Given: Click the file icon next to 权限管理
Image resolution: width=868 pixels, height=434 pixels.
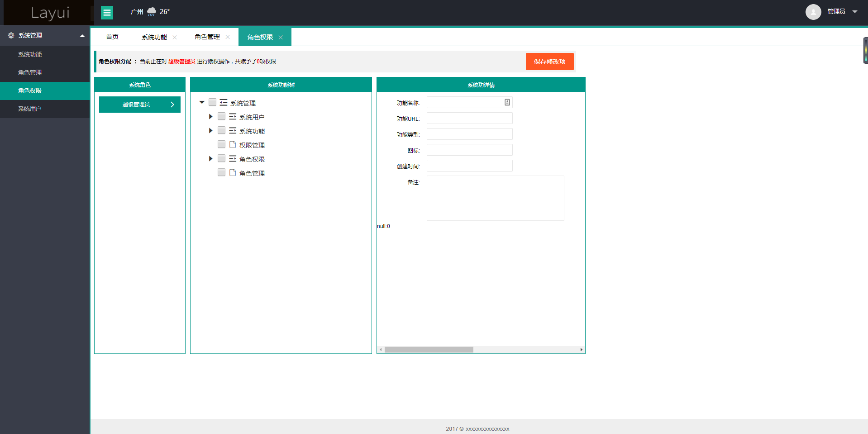Looking at the screenshot, I should point(233,145).
